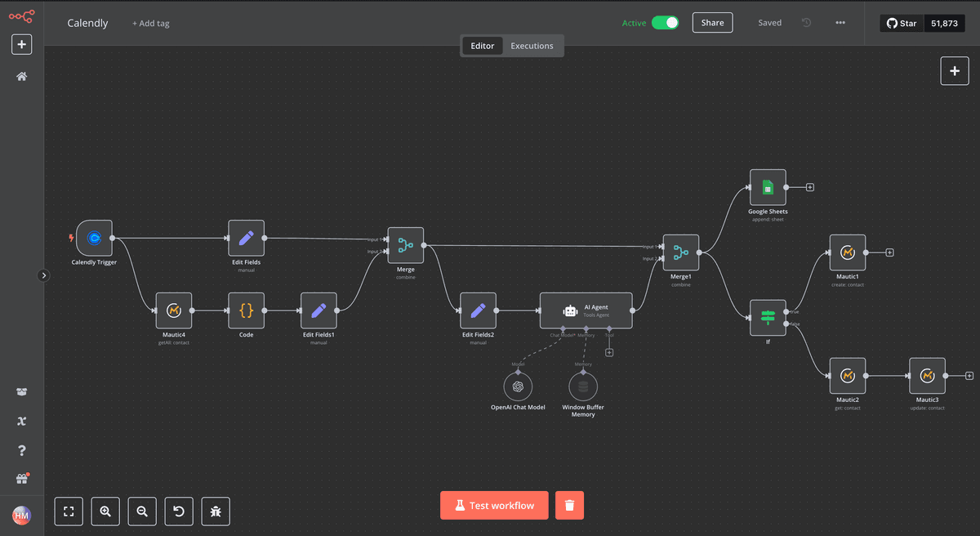Viewport: 980px width, 536px height.
Task: Click the red trash delete button
Action: (569, 505)
